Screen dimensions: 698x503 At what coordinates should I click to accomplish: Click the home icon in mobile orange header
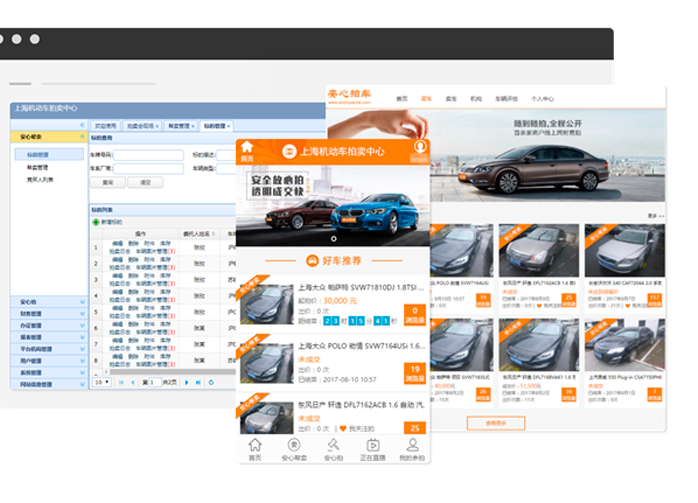247,149
